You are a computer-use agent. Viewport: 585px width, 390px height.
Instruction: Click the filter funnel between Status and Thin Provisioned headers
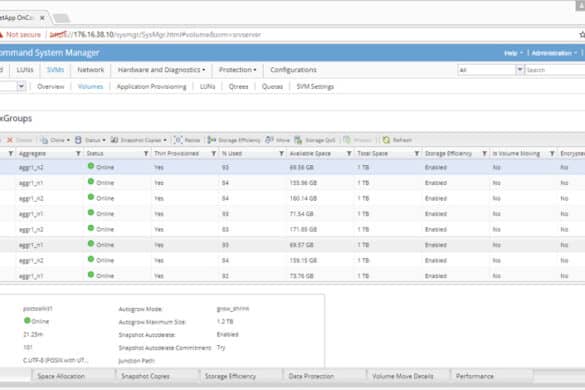146,153
